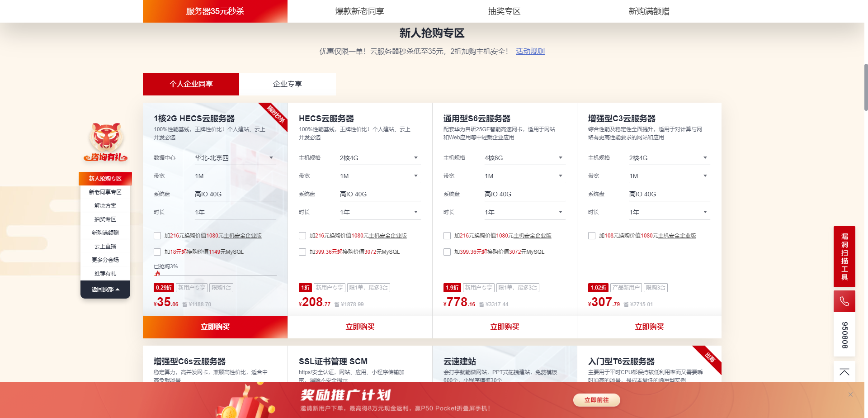Image resolution: width=868 pixels, height=418 pixels.
Task: Check 加216元 host security on 1核2G card
Action: click(x=157, y=236)
